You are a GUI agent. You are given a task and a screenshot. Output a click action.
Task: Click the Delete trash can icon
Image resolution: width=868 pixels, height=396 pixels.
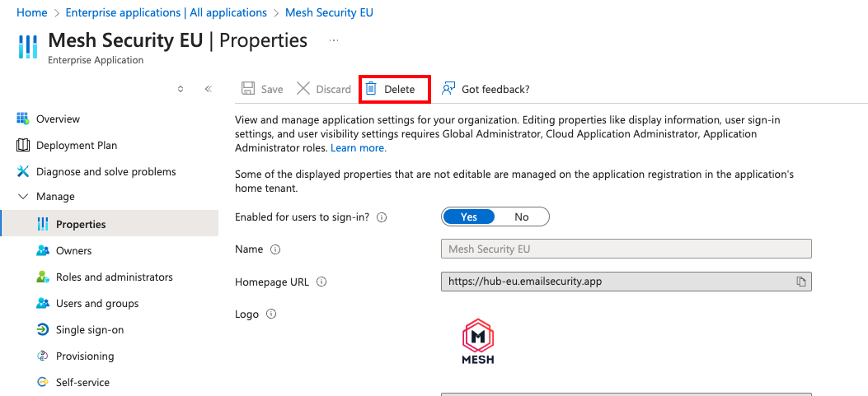tap(371, 89)
